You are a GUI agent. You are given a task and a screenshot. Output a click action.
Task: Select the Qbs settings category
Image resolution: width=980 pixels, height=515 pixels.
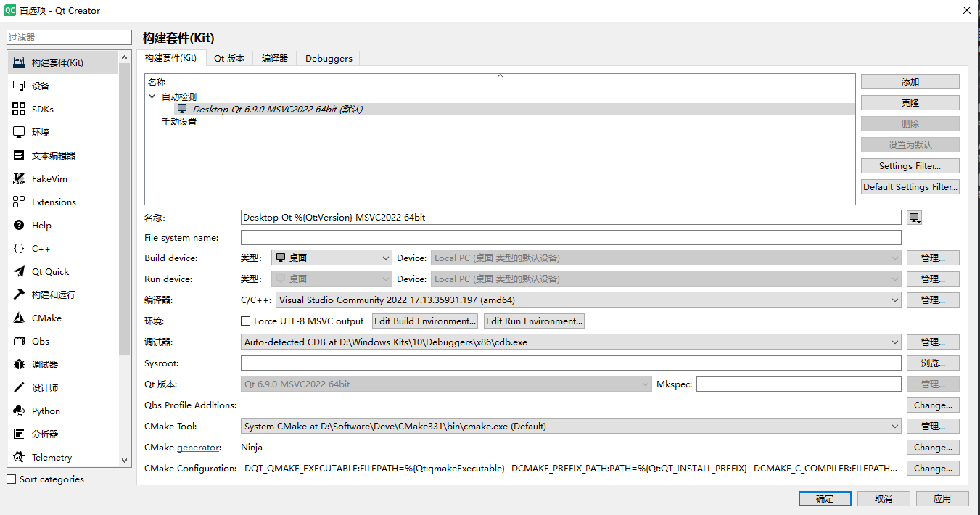pos(63,341)
